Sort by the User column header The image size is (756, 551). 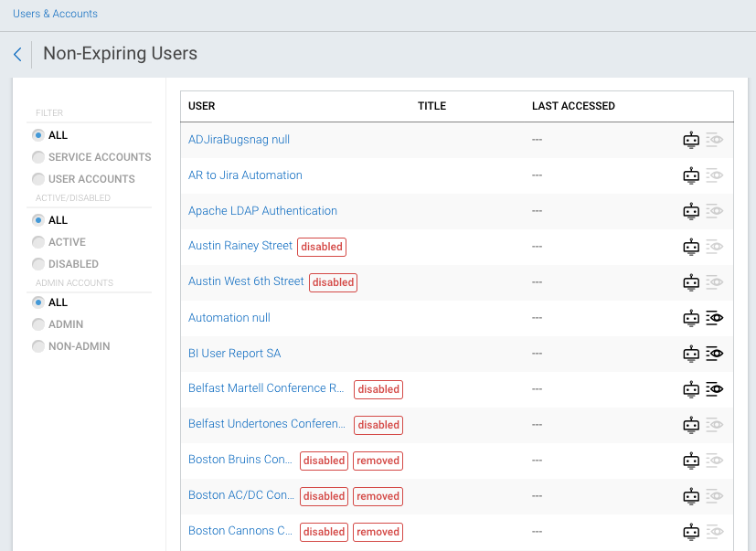click(202, 106)
